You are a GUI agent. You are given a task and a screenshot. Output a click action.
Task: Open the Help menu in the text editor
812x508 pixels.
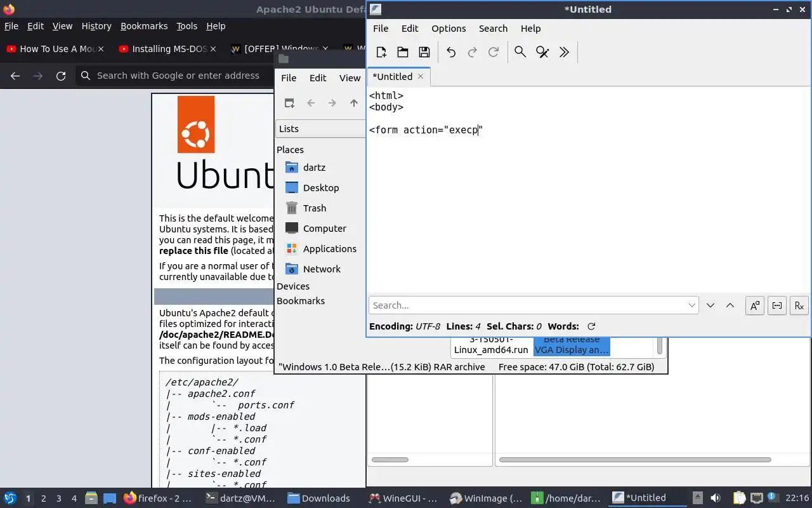pos(530,29)
